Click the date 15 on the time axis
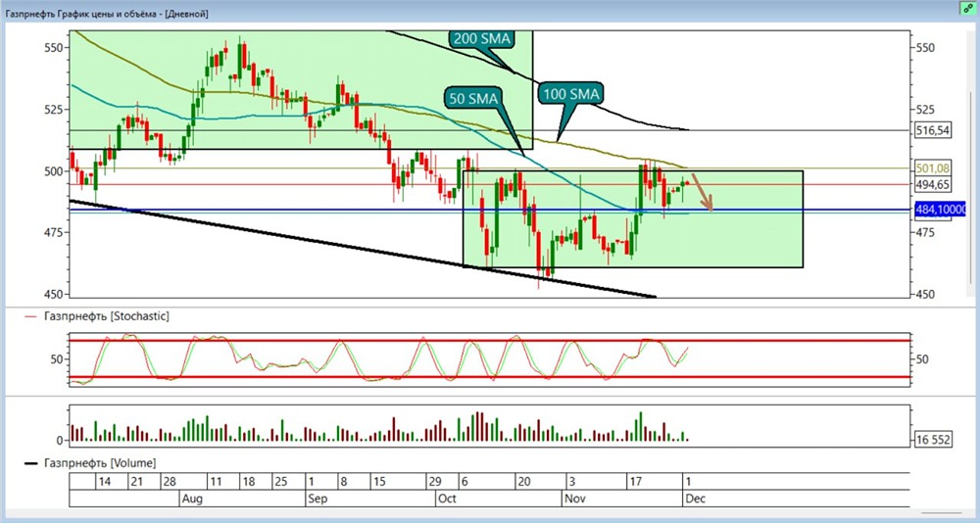 tap(378, 482)
